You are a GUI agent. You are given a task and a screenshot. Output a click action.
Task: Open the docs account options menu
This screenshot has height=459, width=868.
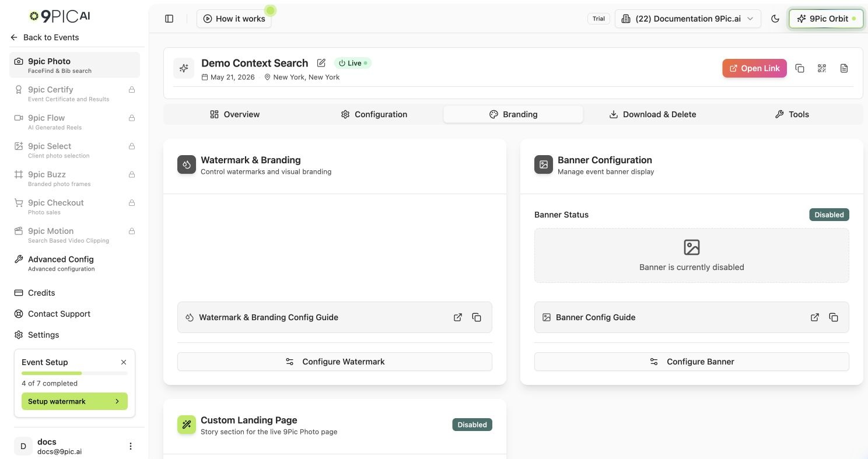coord(131,446)
